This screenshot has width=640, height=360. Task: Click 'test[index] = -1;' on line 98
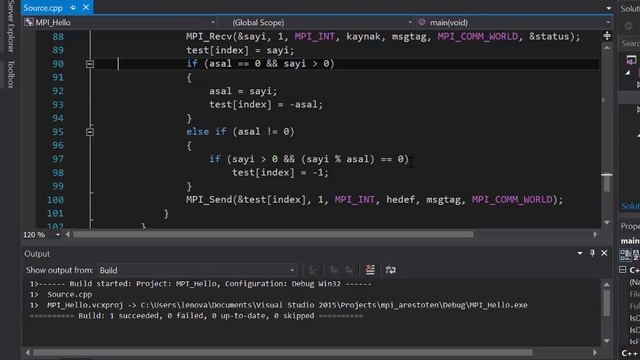[280, 173]
